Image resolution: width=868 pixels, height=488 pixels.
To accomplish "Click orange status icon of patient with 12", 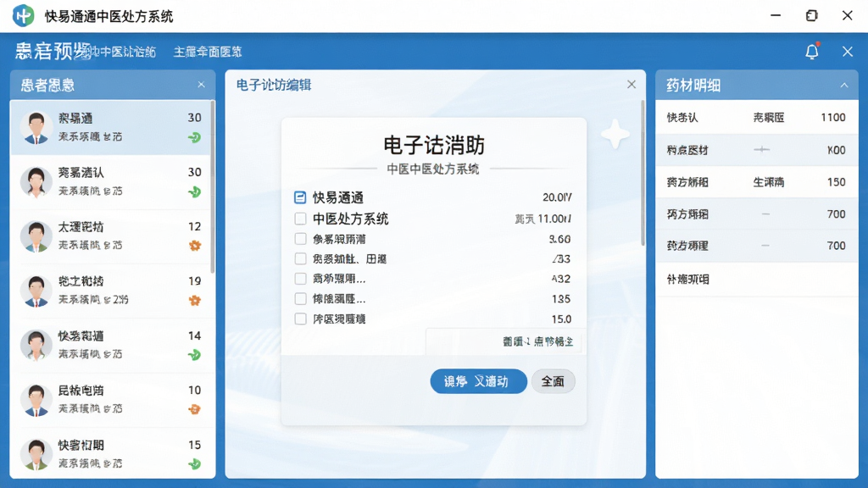I will (x=195, y=246).
